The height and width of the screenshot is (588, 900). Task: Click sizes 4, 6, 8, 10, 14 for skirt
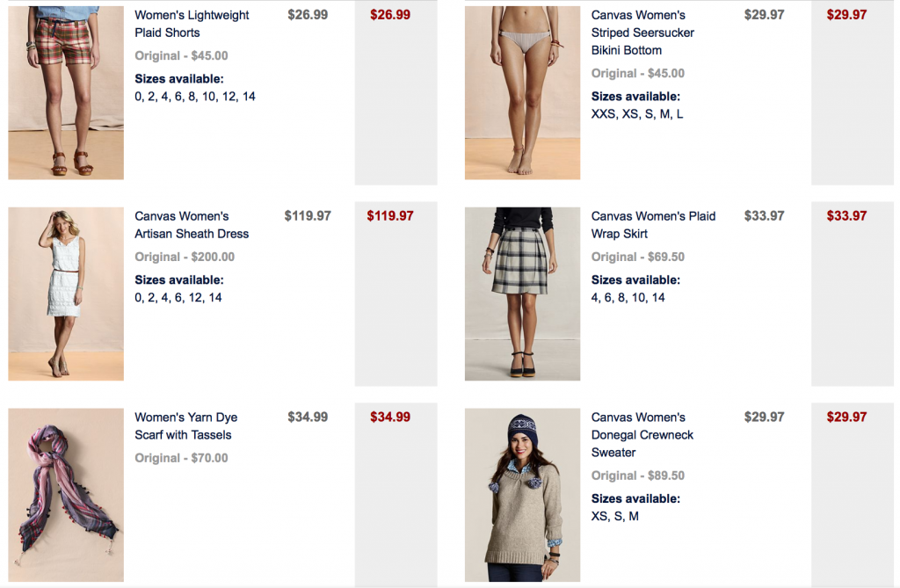click(628, 297)
